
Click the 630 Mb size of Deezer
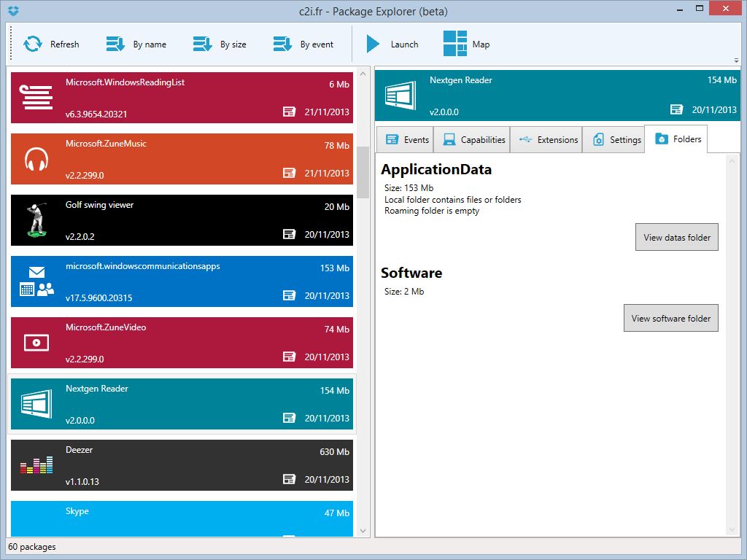[x=334, y=451]
